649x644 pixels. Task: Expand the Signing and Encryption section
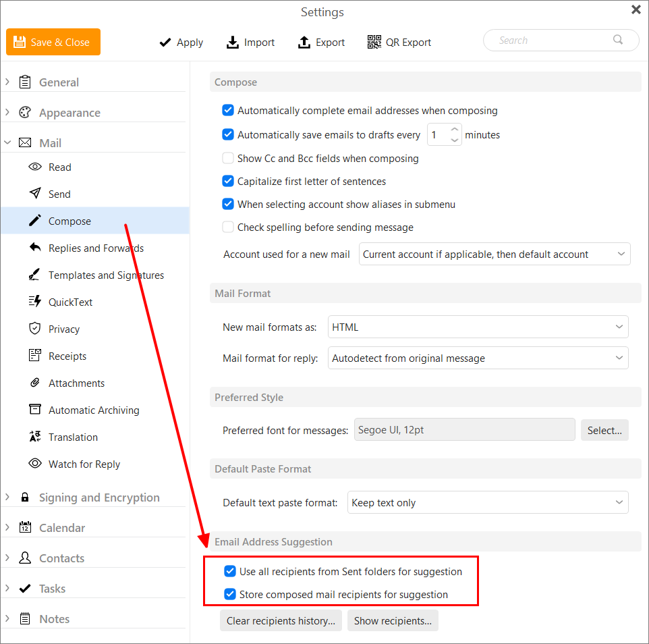pyautogui.click(x=7, y=497)
